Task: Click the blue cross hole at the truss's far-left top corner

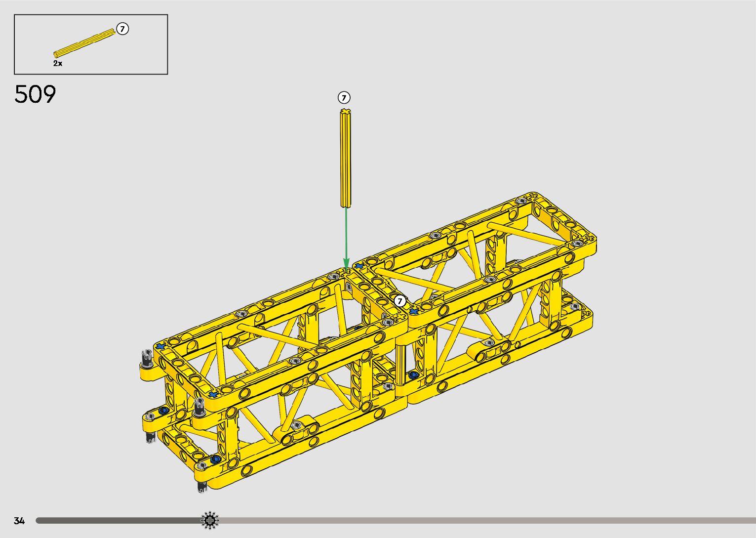Action: (x=159, y=347)
